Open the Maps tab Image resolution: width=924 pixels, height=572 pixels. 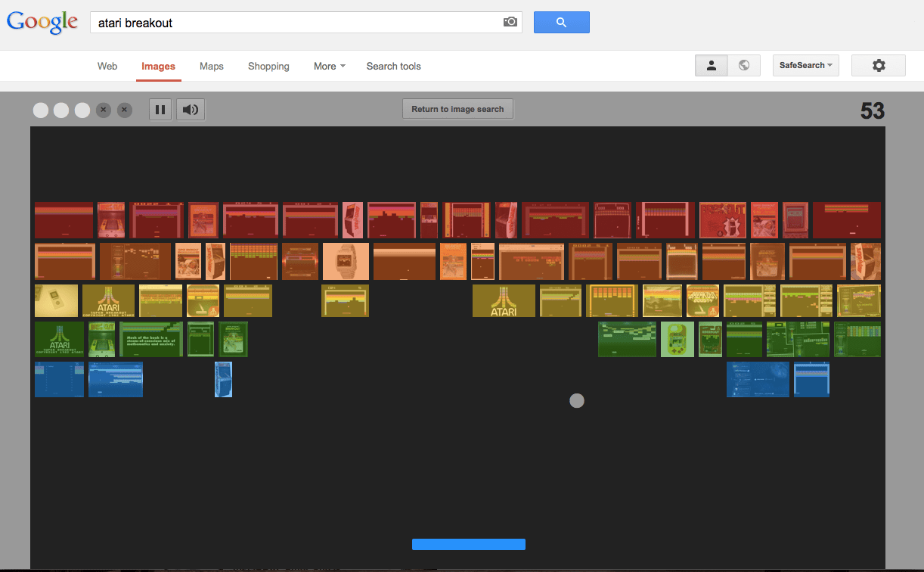click(212, 67)
